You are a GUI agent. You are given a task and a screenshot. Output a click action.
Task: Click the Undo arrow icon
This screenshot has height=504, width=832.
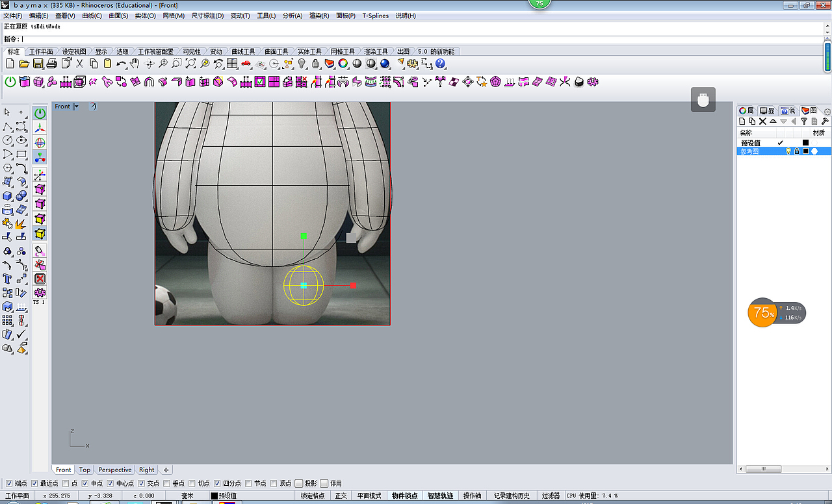tap(122, 64)
